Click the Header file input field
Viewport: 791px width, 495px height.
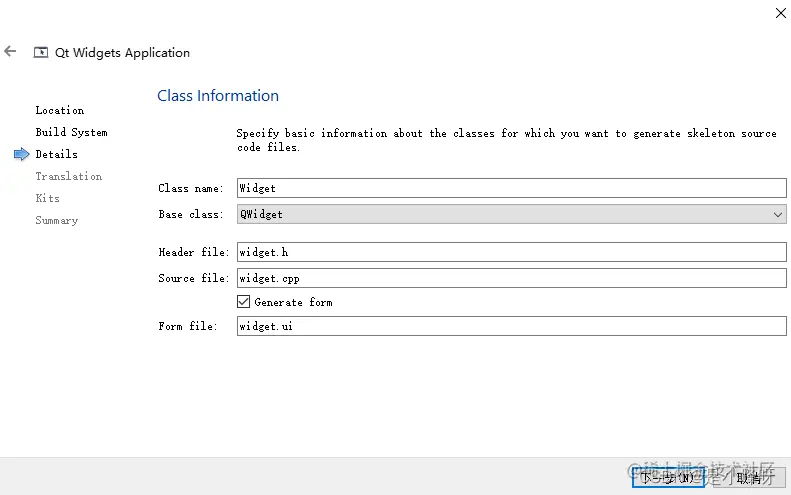click(512, 252)
